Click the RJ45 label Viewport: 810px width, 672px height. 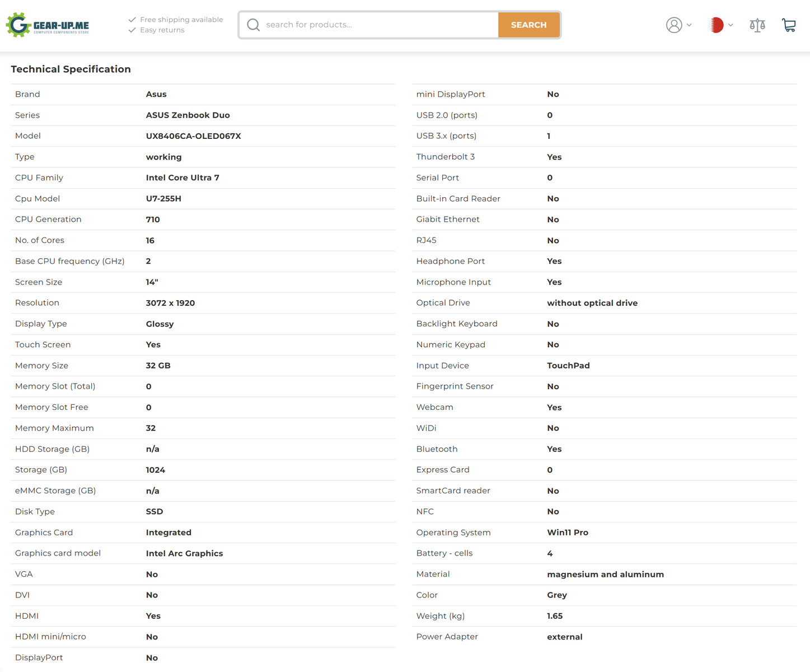(x=426, y=240)
